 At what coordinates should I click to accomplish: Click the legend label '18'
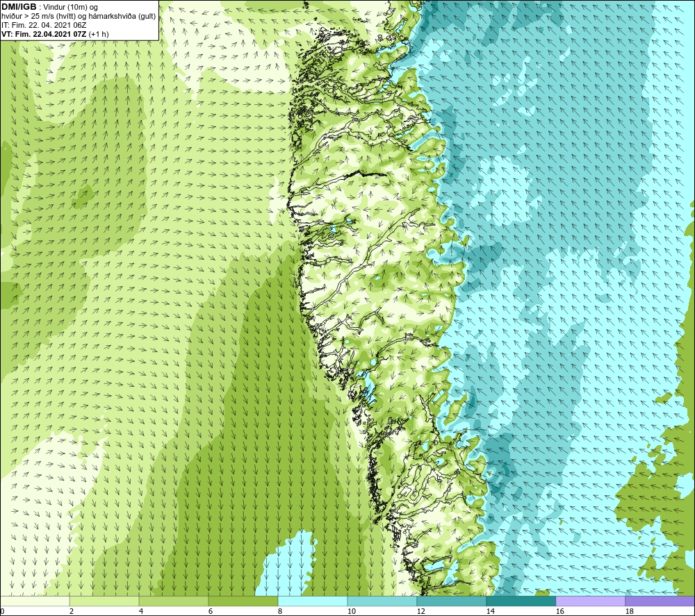[629, 612]
